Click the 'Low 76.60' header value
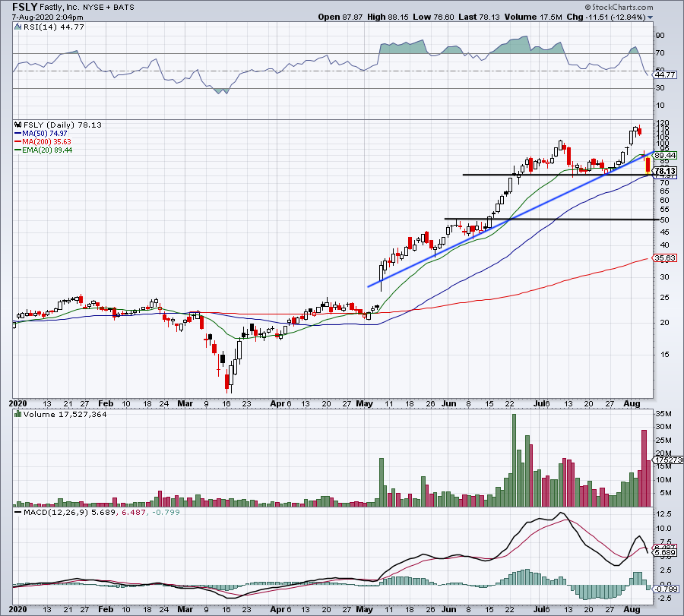The image size is (684, 616). 433,17
